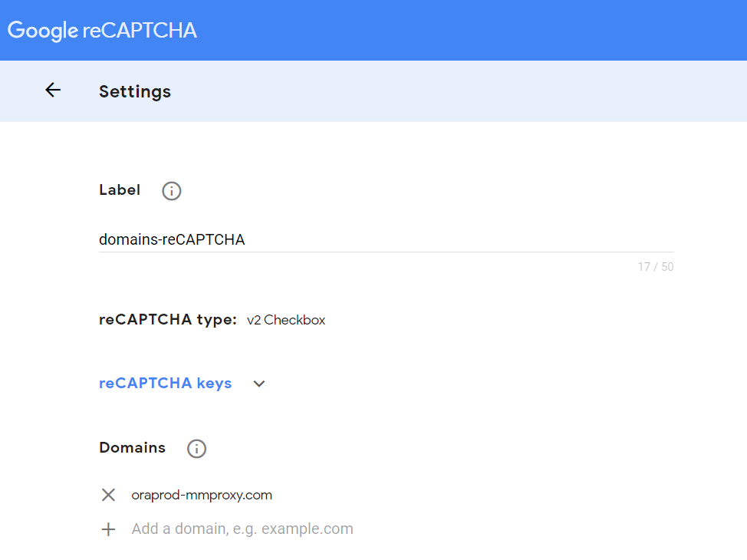Click the v2 Checkbox type text
This screenshot has height=560, width=747.
[286, 320]
